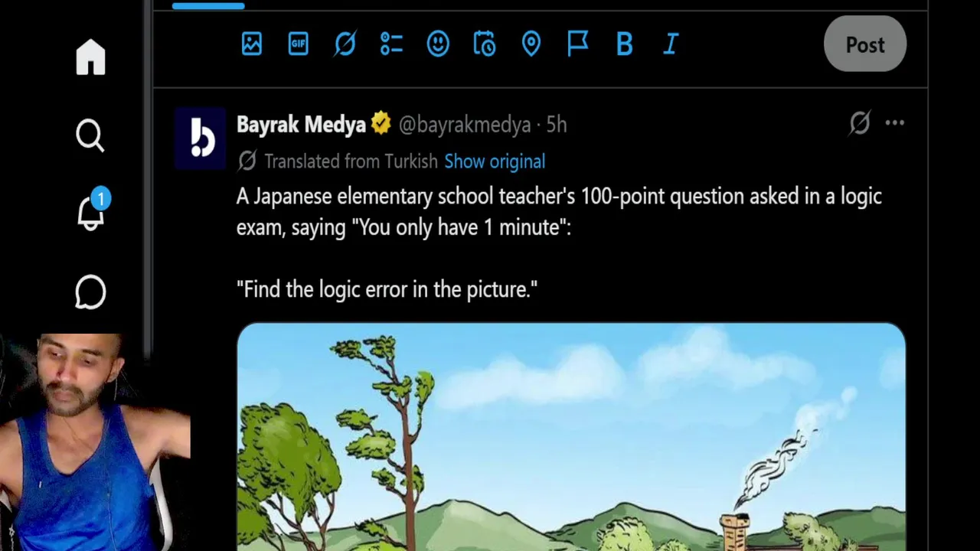
Task: Open the emoji picker smiley
Action: [438, 44]
